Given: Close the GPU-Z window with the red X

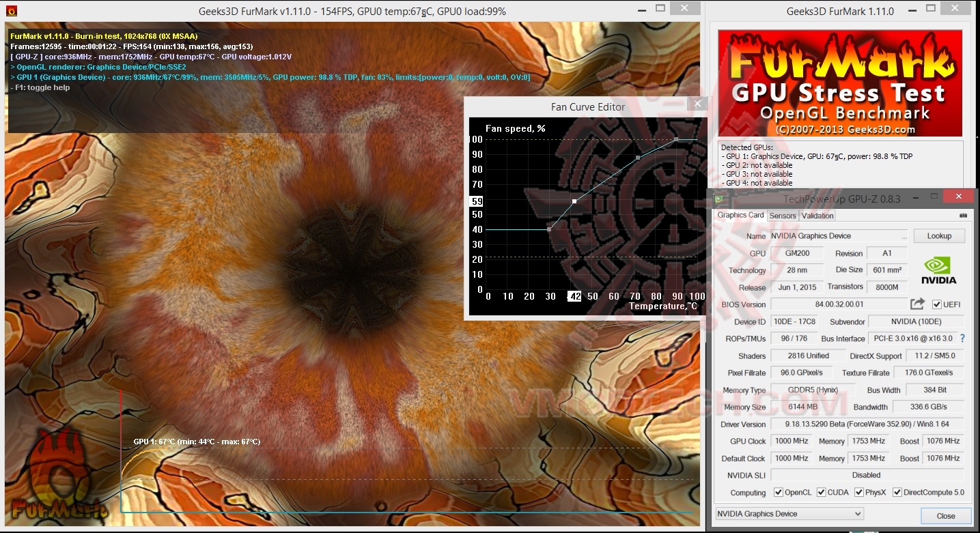Looking at the screenshot, I should (958, 197).
